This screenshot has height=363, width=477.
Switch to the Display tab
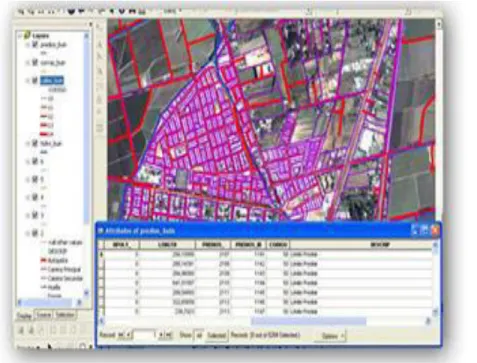coord(24,315)
